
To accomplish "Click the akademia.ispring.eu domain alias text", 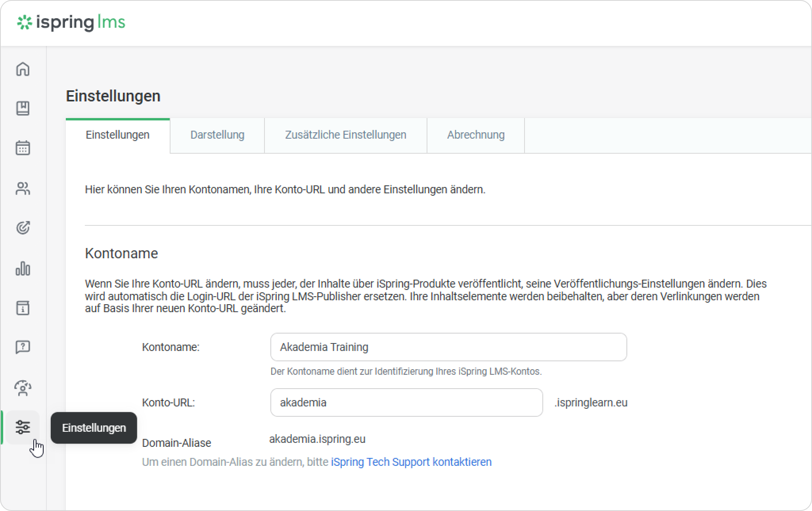I will 317,439.
